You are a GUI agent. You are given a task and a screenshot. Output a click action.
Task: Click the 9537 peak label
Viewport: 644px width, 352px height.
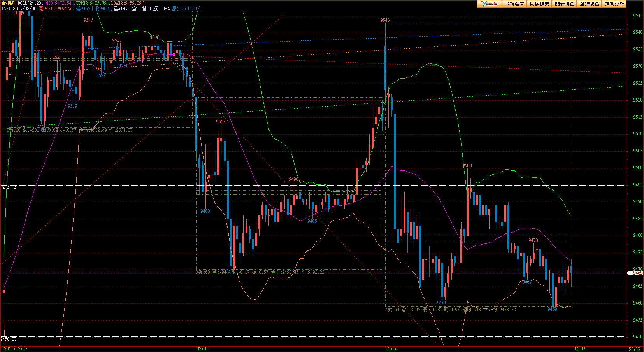117,40
